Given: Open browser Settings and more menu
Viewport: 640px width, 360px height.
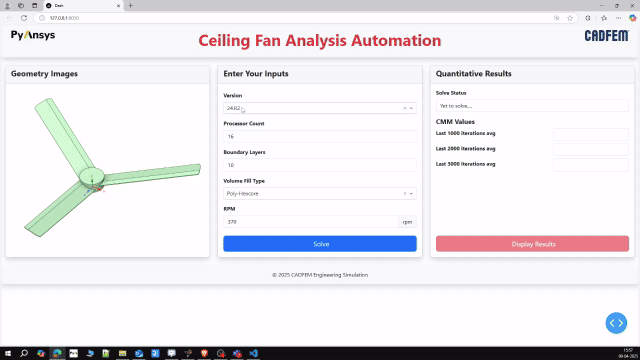Looking at the screenshot, I should [619, 18].
